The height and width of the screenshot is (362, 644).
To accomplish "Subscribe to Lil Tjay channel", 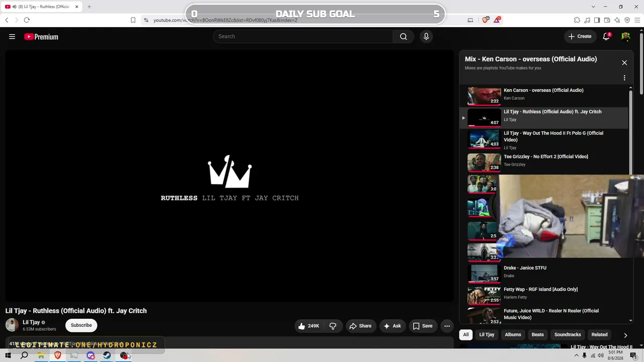I will tap(81, 325).
